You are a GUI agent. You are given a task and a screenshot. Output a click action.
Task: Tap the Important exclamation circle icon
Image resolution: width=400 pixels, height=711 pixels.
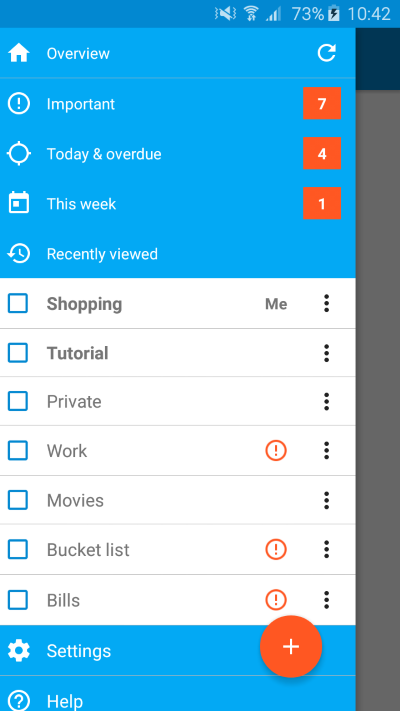coord(19,104)
